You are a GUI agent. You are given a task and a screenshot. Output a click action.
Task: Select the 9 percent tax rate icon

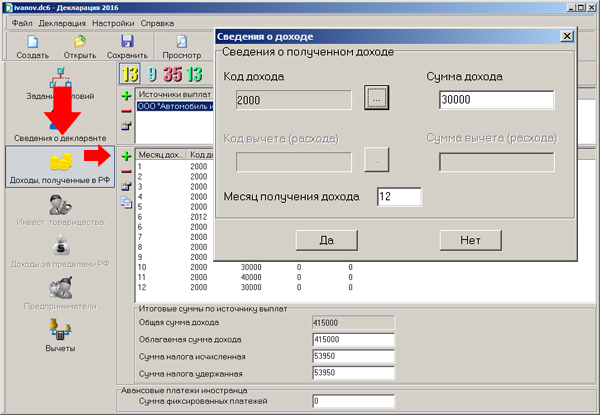pos(152,74)
